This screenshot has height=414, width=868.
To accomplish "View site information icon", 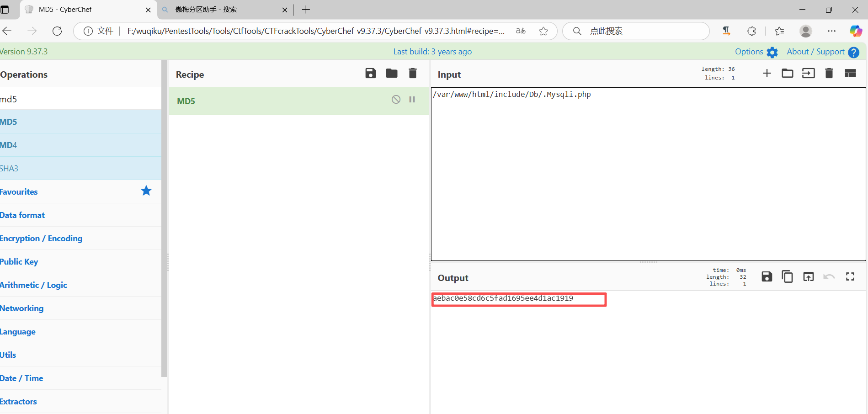I will (x=88, y=31).
